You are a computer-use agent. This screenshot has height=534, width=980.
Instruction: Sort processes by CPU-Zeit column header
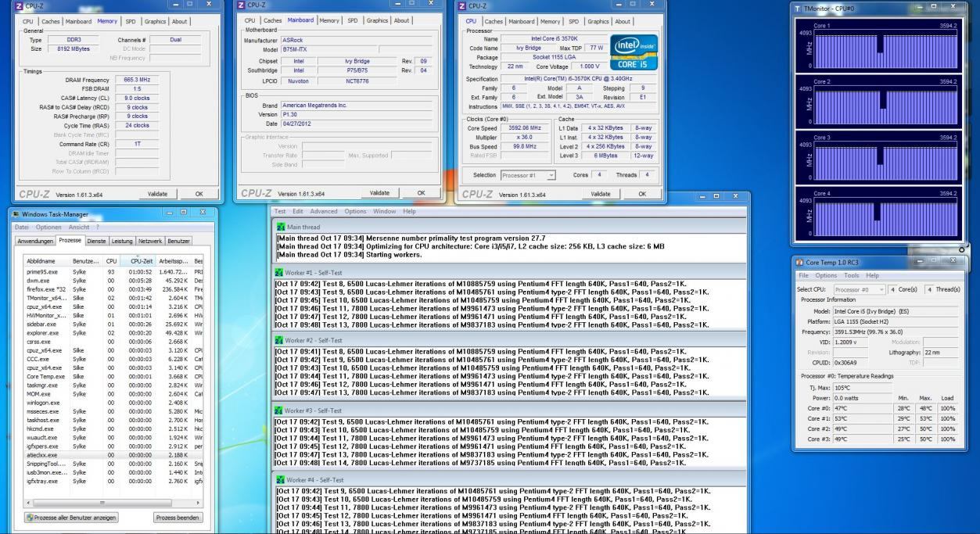pos(142,260)
